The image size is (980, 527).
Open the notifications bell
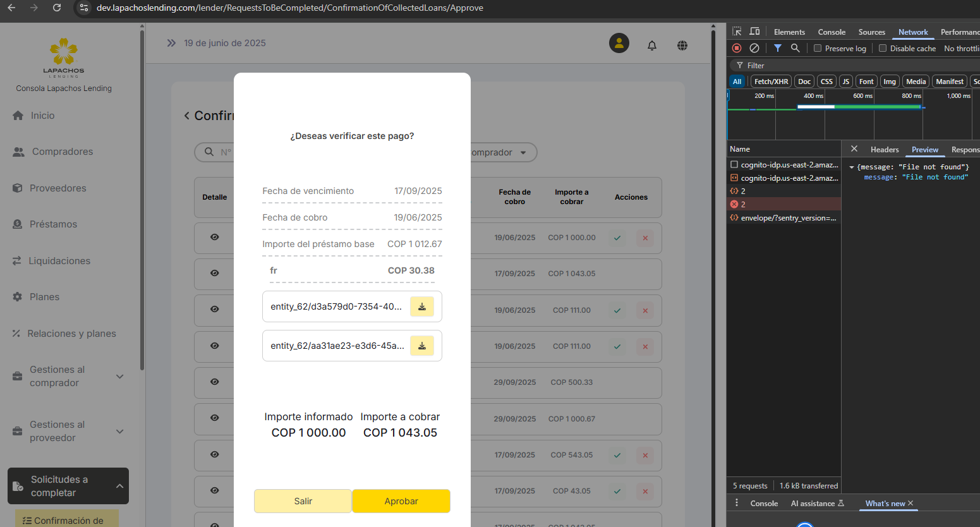[652, 45]
